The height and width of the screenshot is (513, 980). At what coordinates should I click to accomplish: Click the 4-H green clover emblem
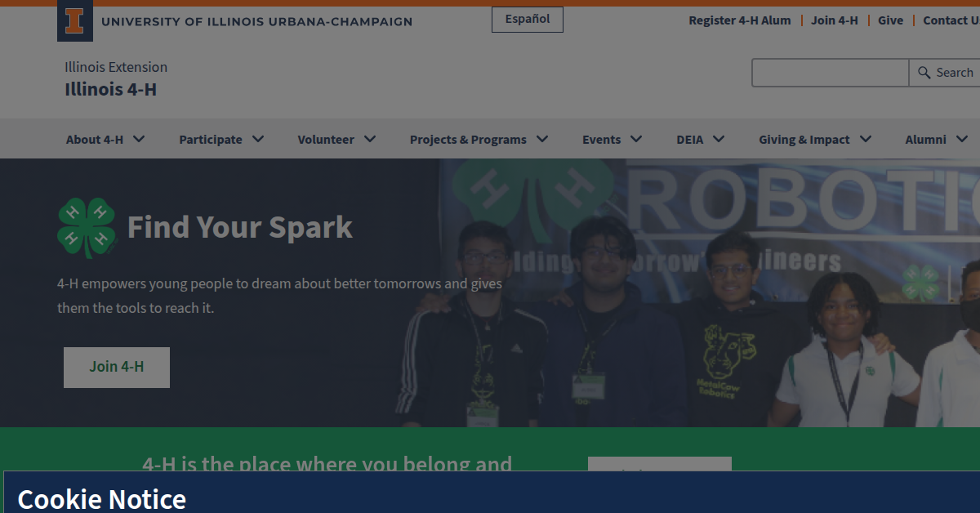pyautogui.click(x=87, y=227)
